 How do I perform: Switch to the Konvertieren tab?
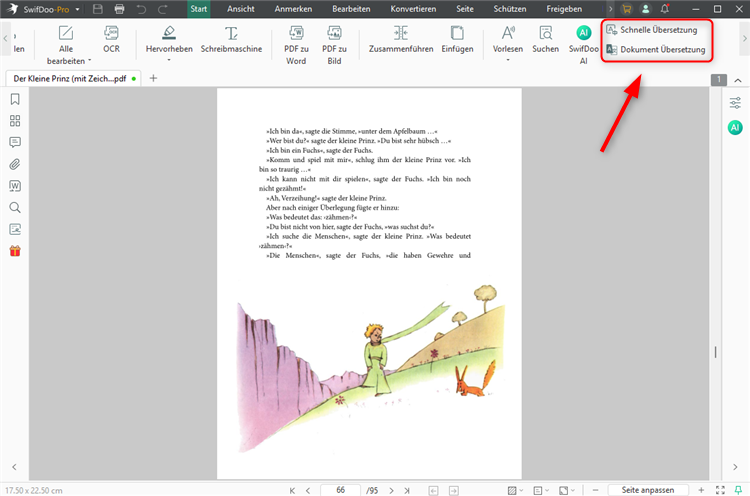click(x=413, y=9)
